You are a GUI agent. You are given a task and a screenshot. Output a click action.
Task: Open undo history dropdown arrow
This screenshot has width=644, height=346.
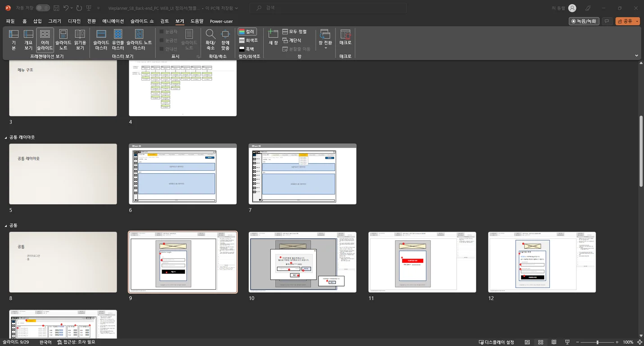pos(72,8)
